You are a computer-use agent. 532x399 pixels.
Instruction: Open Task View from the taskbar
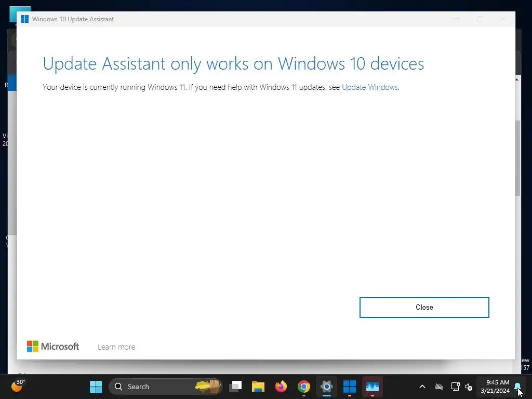pyautogui.click(x=235, y=387)
